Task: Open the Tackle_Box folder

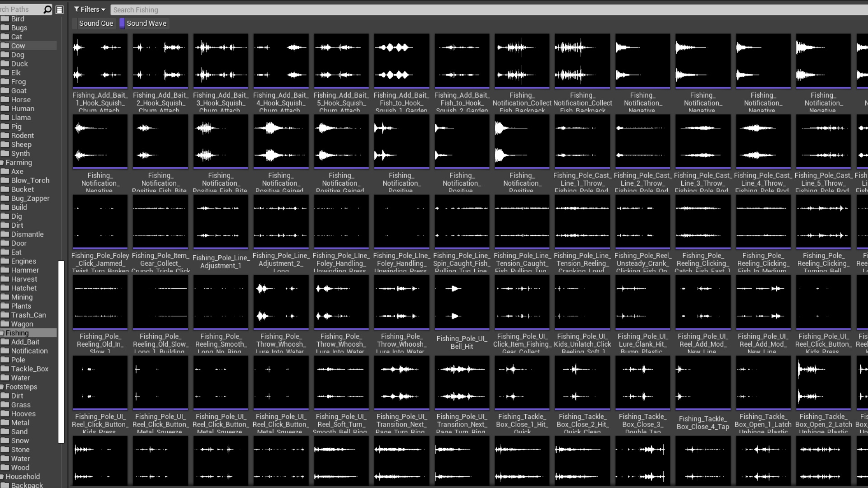Action: pos(29,369)
